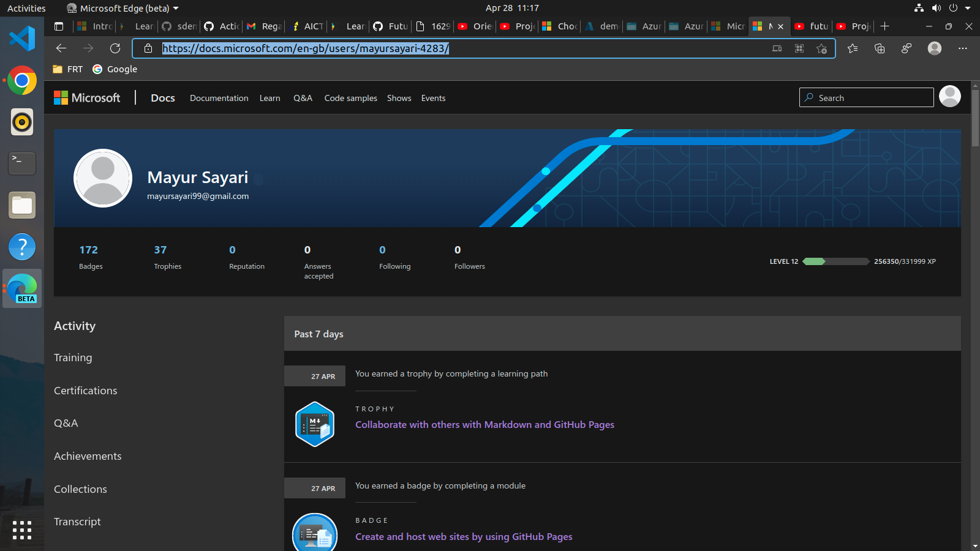This screenshot has width=980, height=551.
Task: Click the Level 12 XP progress bar
Action: (x=835, y=261)
